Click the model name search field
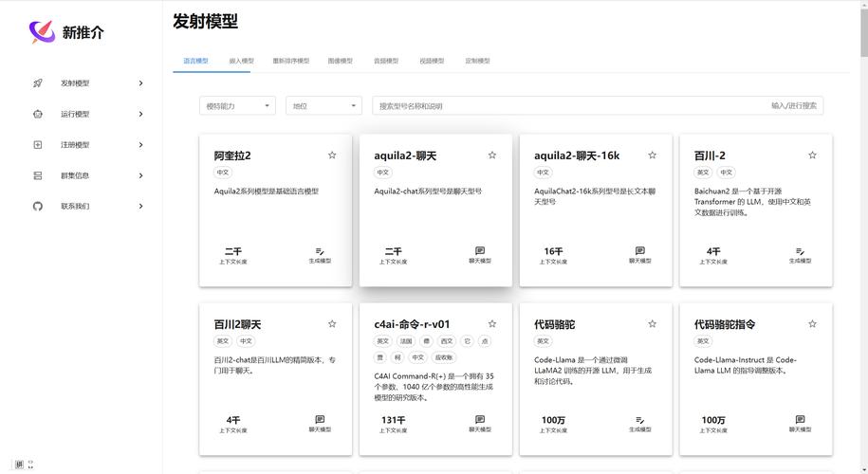This screenshot has height=474, width=868. 569,106
